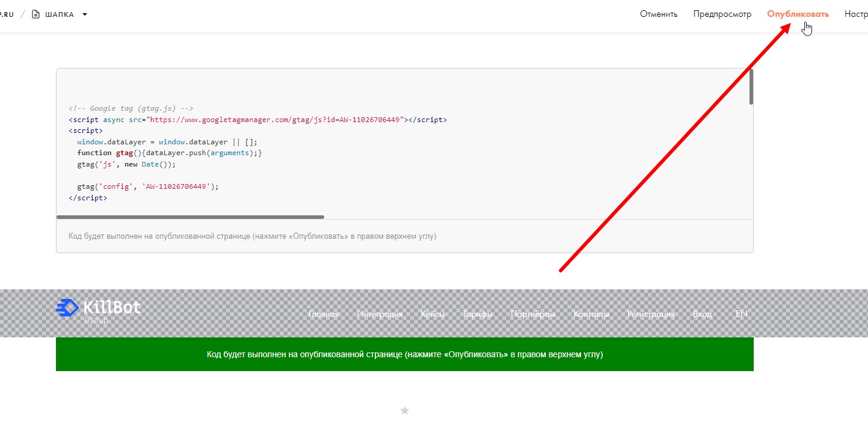Screen dimensions: 868x421
Task: Open the Главная menu item
Action: [324, 314]
